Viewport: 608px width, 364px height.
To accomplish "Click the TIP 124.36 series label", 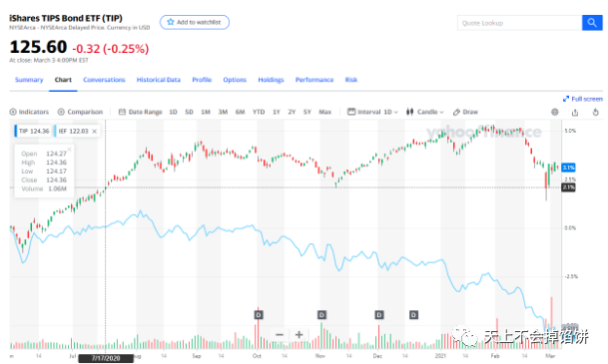I will pyautogui.click(x=33, y=132).
